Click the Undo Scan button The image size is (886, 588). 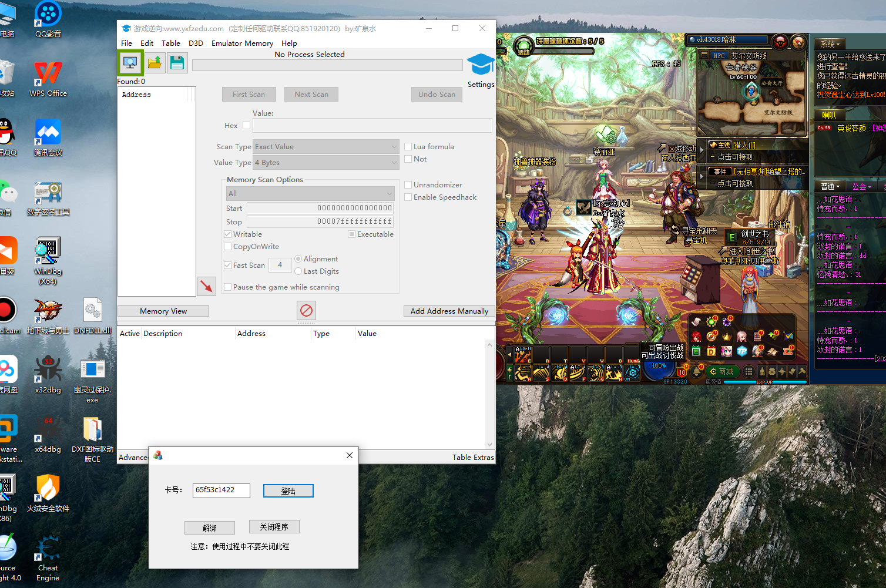437,95
